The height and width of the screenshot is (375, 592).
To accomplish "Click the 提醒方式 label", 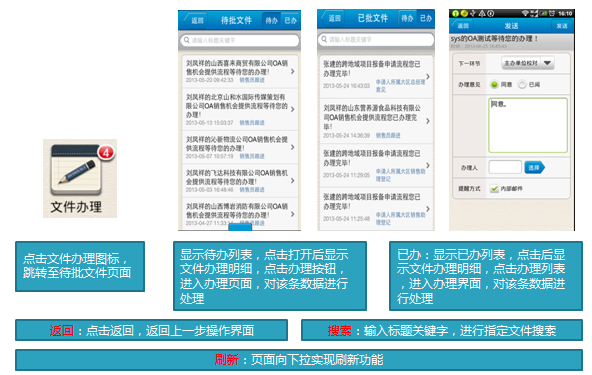I will point(469,188).
